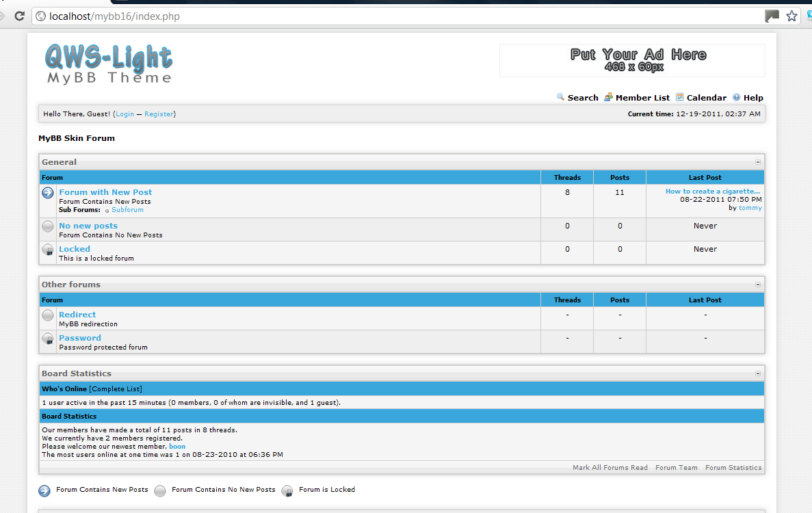The width and height of the screenshot is (812, 513).
Task: Open the Complete List of online users
Action: [x=116, y=389]
